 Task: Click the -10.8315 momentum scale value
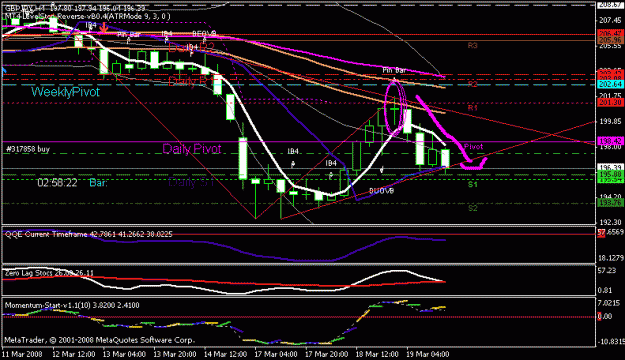610,342
